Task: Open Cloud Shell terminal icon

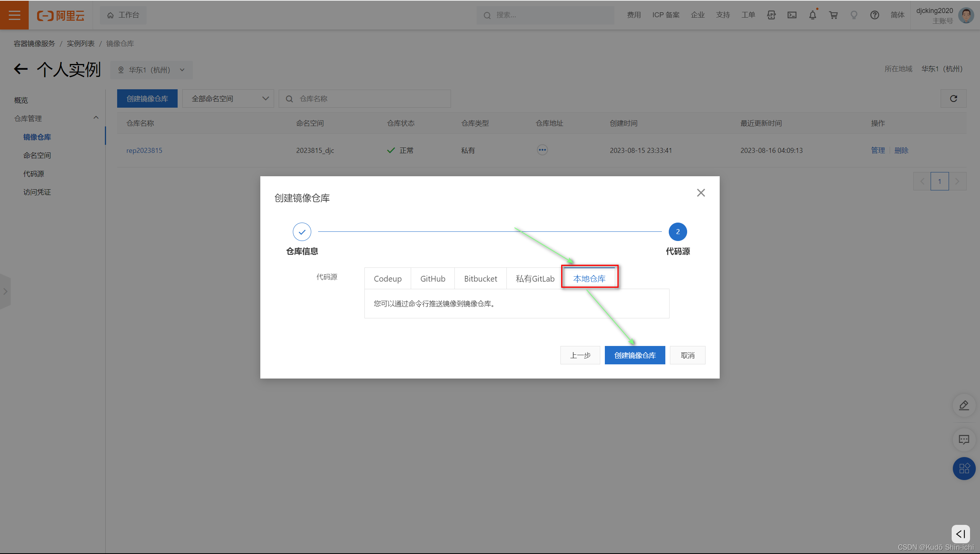Action: pos(792,15)
